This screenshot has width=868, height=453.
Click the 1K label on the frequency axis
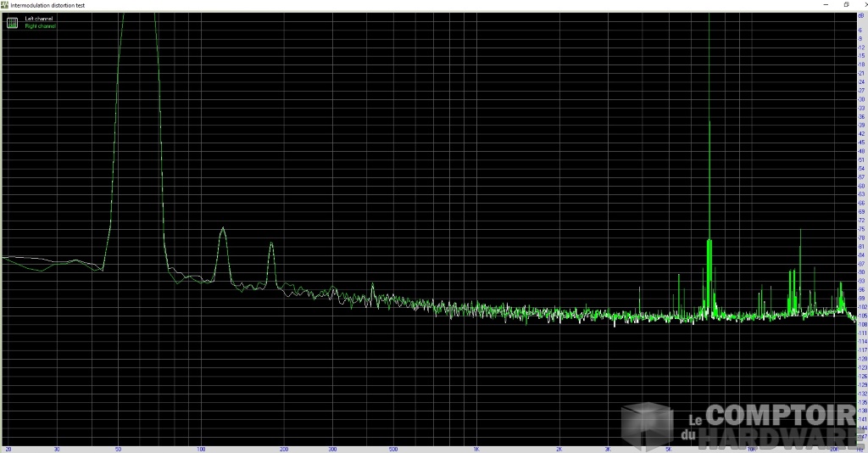(x=476, y=448)
